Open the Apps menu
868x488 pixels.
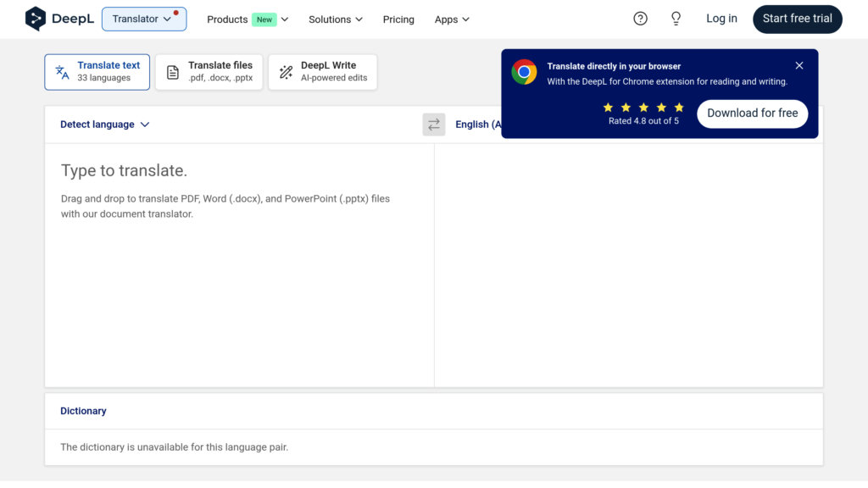tap(451, 19)
